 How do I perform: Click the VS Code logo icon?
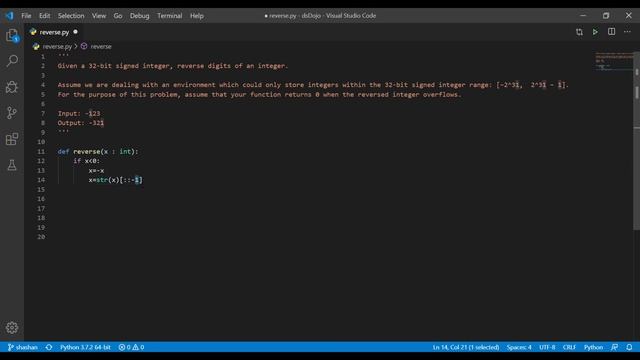coord(9,16)
